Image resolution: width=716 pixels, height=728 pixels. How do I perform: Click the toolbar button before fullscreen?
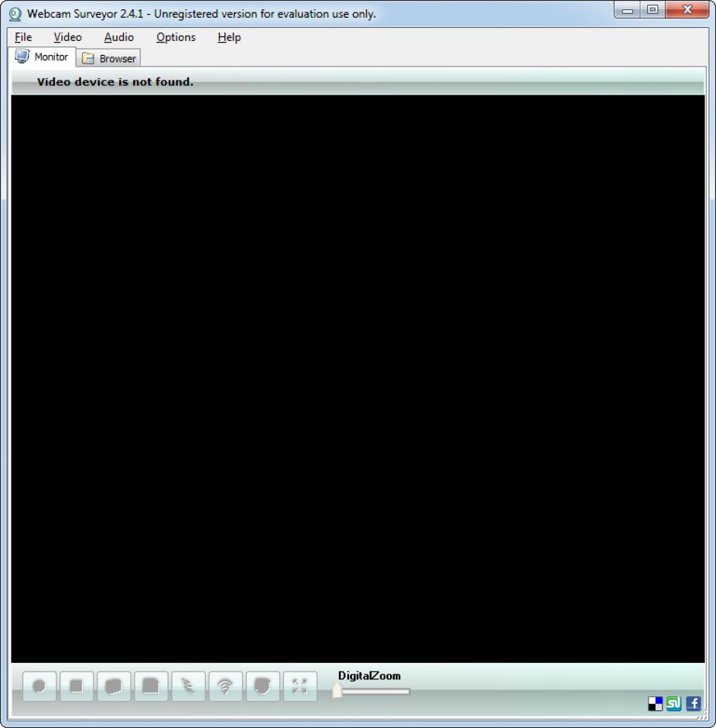[x=262, y=685]
